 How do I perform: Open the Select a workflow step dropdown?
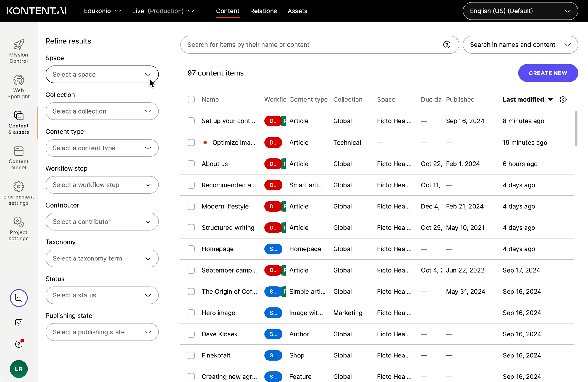point(102,185)
